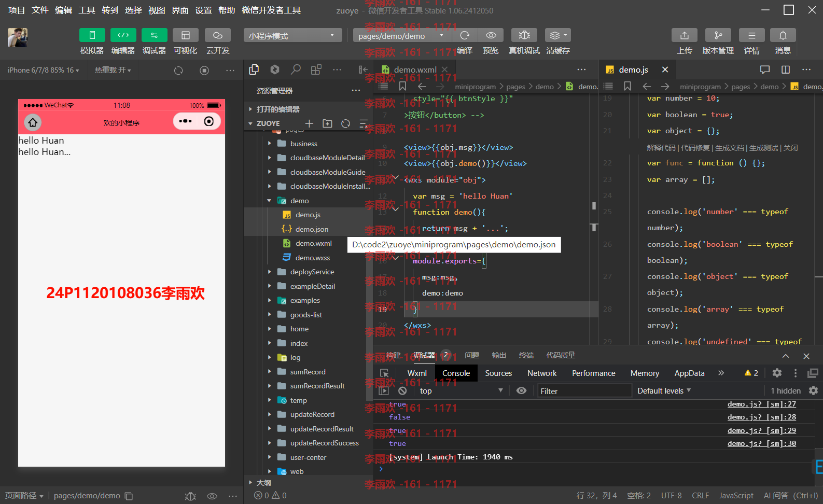Switch to the demo.js editor tab
This screenshot has width=823, height=504.
[x=633, y=69]
